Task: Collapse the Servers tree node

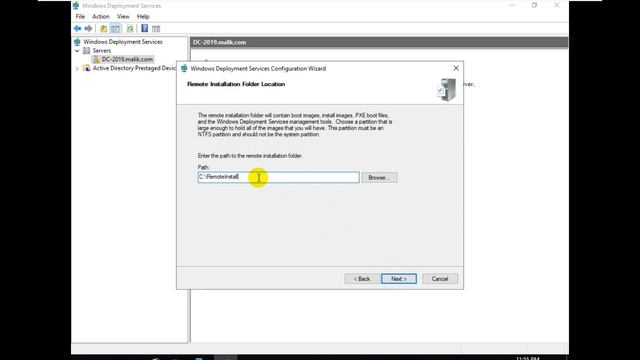Action: point(77,51)
